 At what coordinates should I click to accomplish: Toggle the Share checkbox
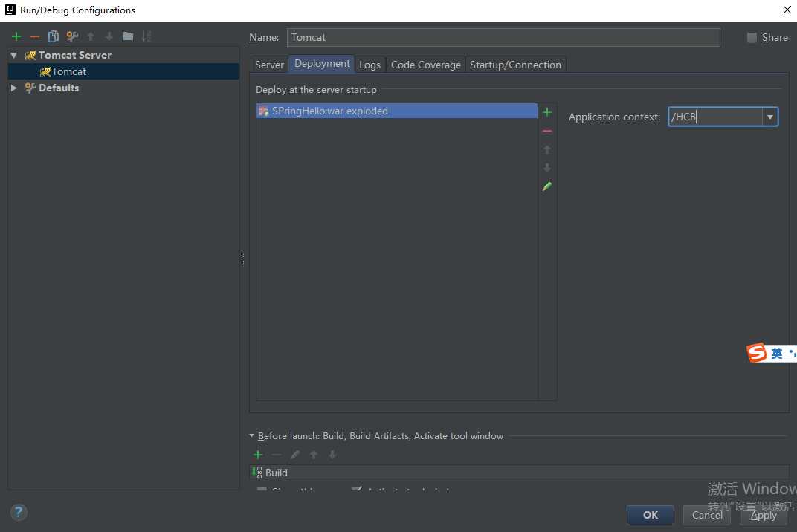[x=752, y=38]
